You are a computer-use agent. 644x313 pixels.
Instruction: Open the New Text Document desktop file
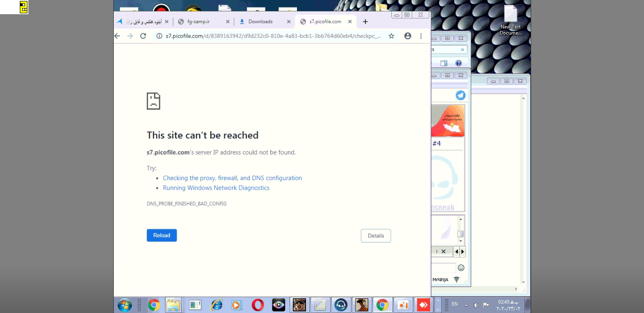click(510, 20)
